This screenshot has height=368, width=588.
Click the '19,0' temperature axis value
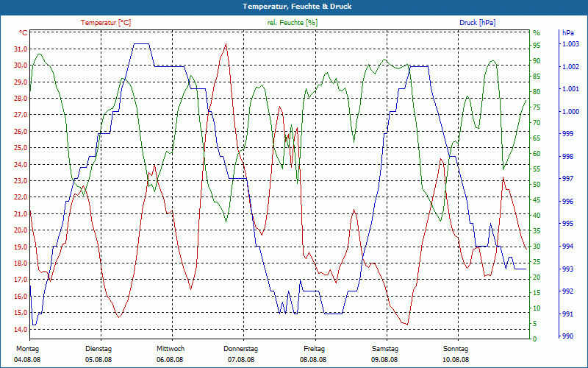21,247
